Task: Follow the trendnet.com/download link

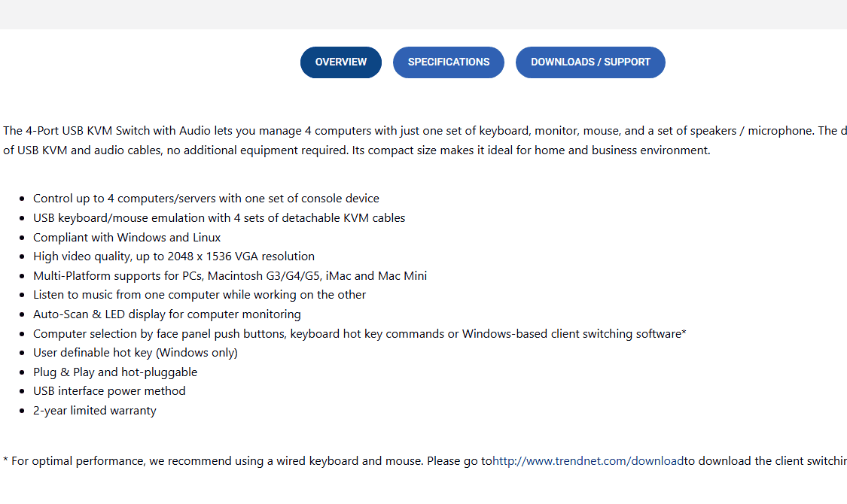Action: point(588,461)
